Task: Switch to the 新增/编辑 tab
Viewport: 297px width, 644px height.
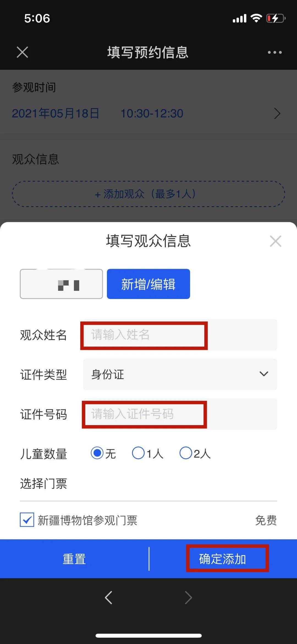Action: [148, 284]
